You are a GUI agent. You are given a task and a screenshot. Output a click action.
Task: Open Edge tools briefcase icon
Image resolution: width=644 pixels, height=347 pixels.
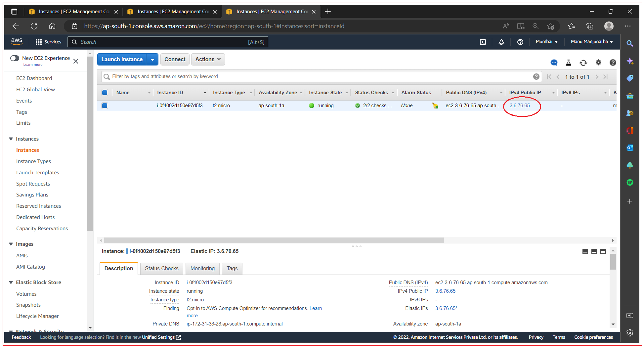(x=630, y=96)
